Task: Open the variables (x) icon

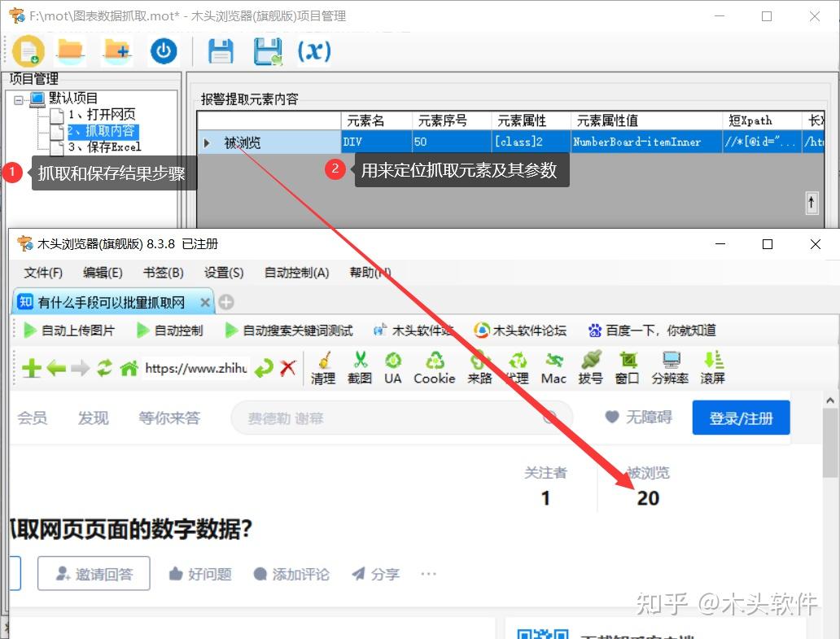Action: [314, 51]
